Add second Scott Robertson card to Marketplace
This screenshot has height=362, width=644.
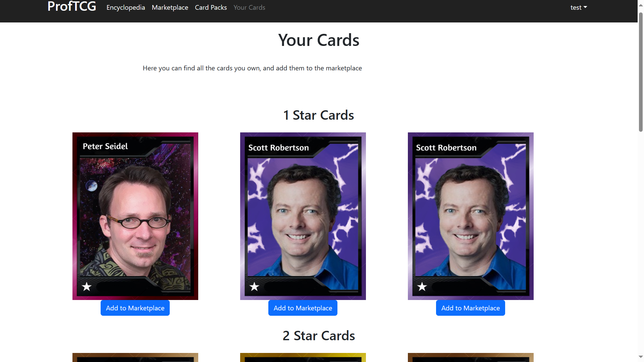[471, 308]
